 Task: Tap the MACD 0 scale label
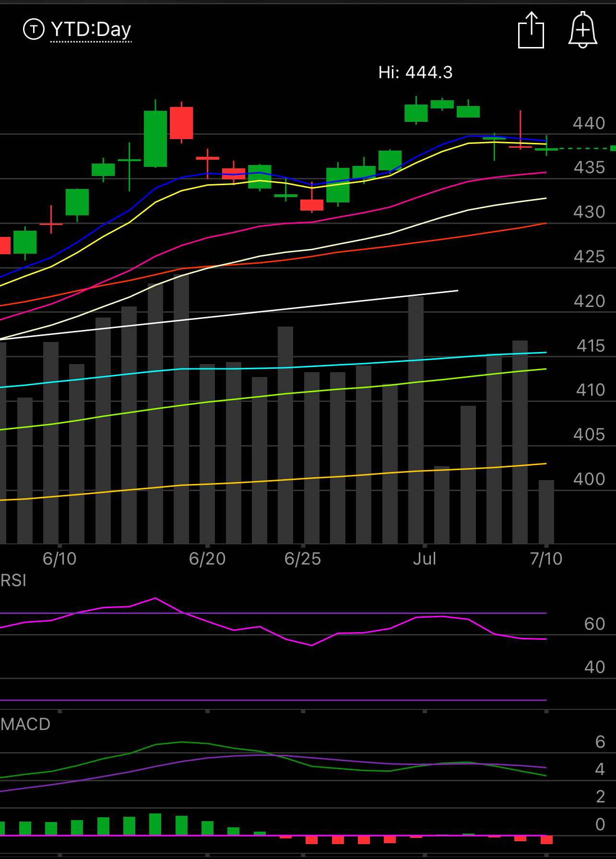[600, 824]
